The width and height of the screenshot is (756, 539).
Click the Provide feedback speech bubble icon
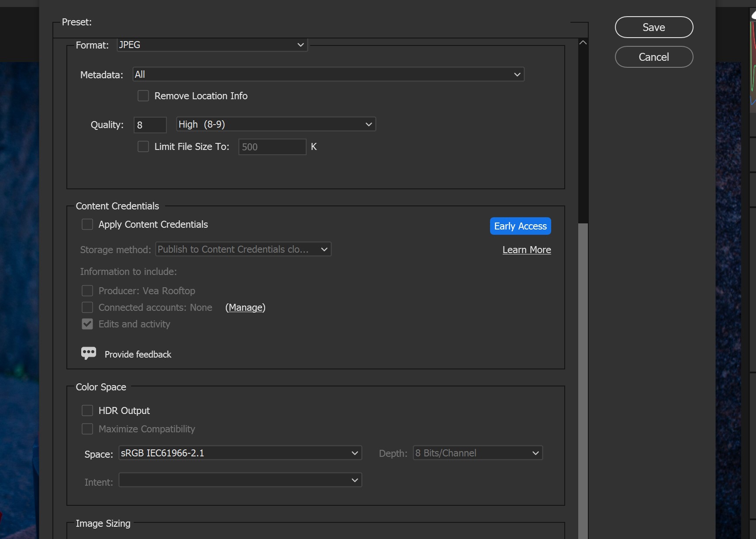coord(88,353)
